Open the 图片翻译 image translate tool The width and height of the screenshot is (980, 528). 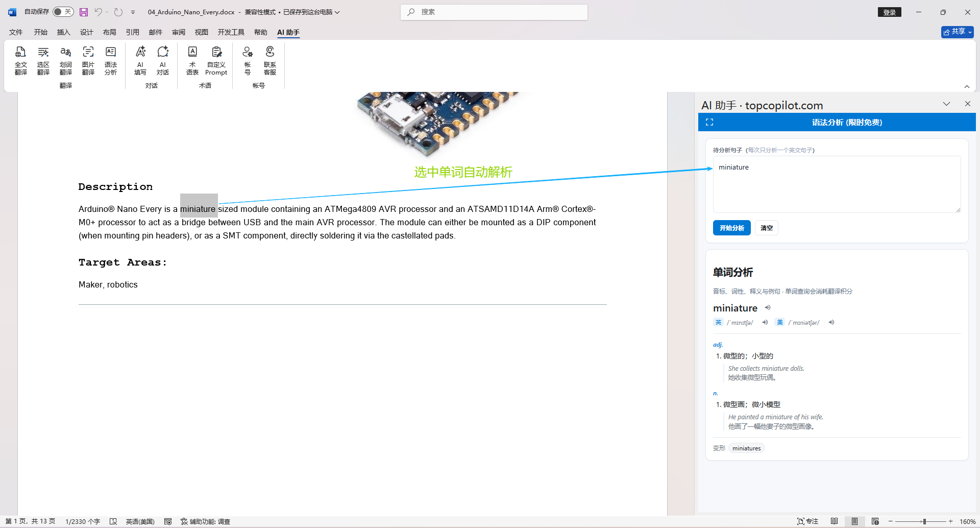(x=88, y=60)
